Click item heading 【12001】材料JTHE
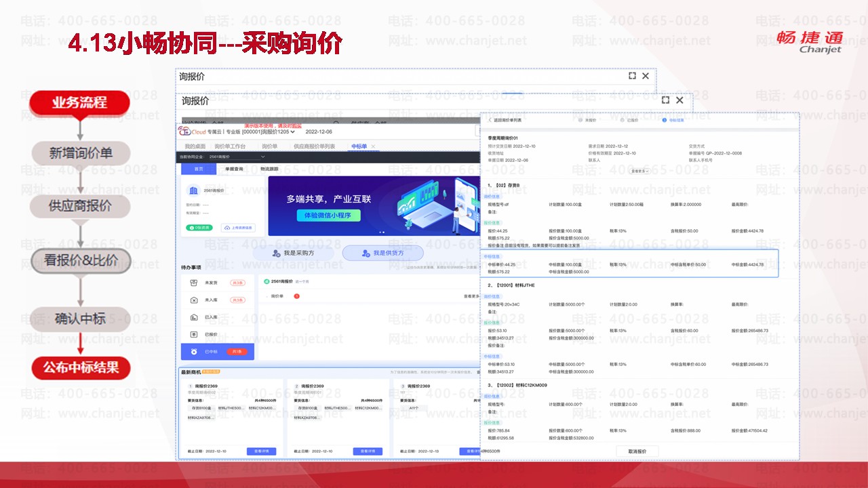The height and width of the screenshot is (488, 868). [x=511, y=285]
